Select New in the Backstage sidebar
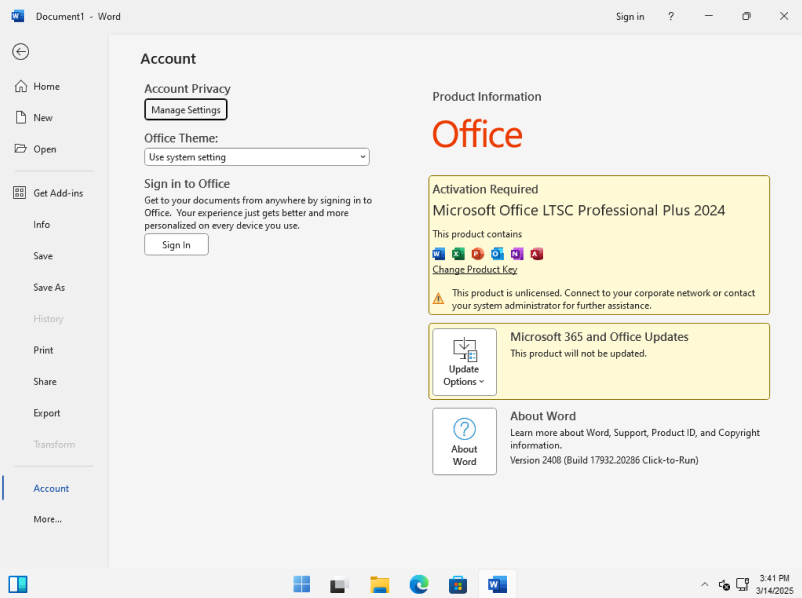Image resolution: width=802 pixels, height=598 pixels. (43, 118)
